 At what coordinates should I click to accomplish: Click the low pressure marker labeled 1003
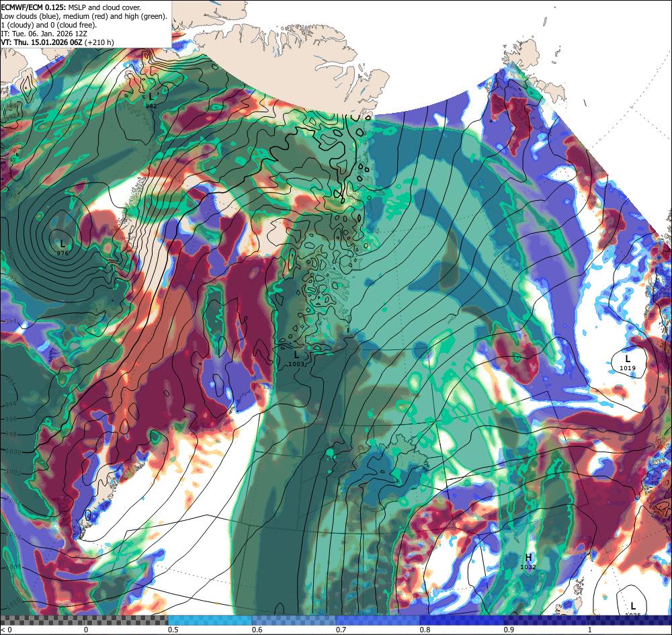[296, 359]
